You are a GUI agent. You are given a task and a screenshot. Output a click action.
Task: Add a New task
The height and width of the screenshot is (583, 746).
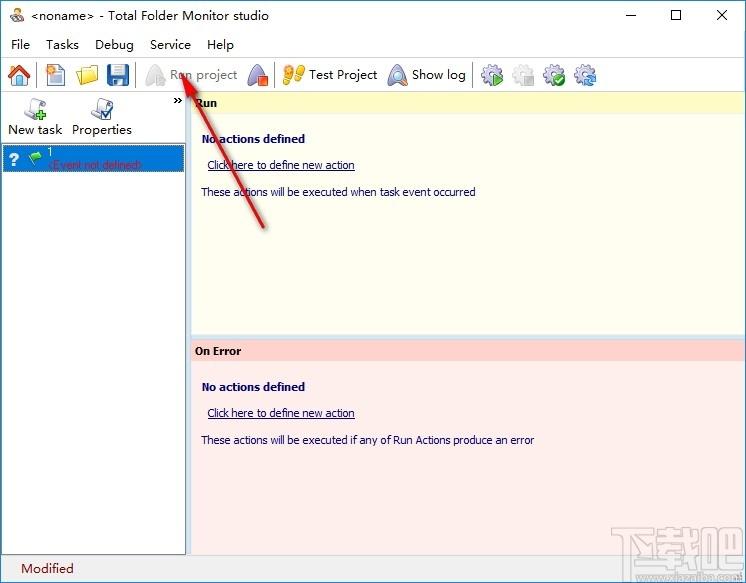(35, 117)
